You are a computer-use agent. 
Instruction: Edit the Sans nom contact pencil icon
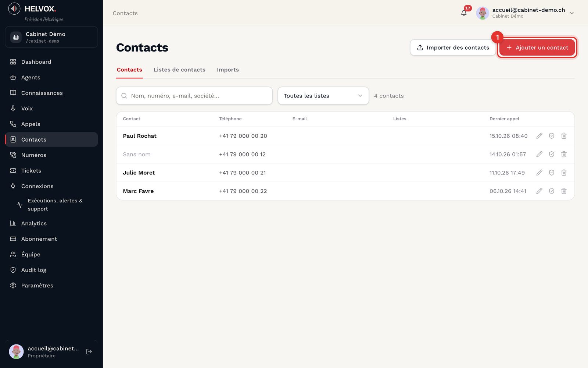(x=539, y=154)
